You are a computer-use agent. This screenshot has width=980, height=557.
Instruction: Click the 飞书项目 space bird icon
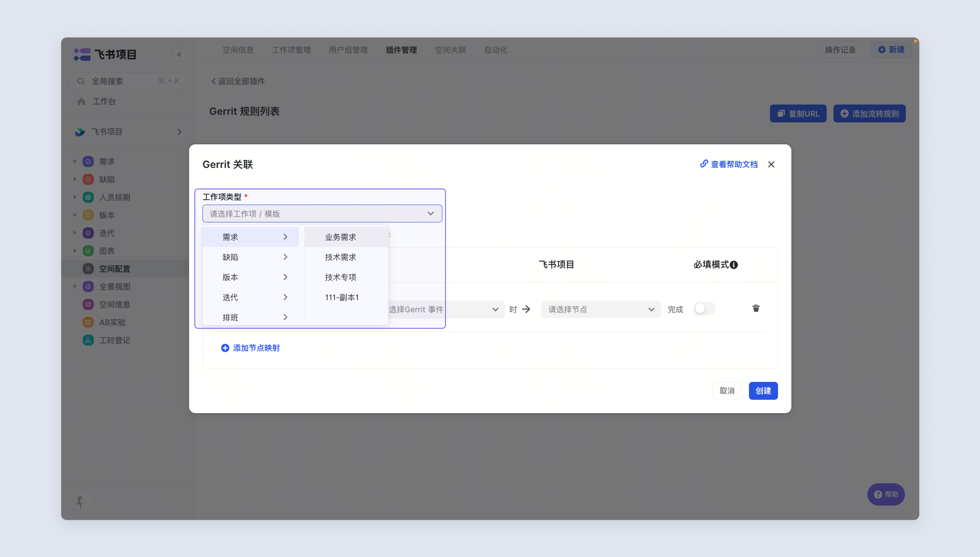80,132
